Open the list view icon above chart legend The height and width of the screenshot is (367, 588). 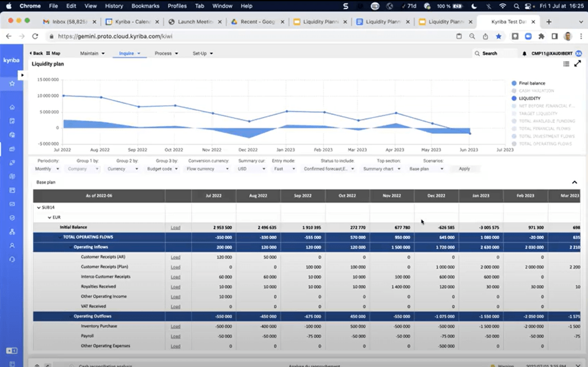[x=566, y=64]
